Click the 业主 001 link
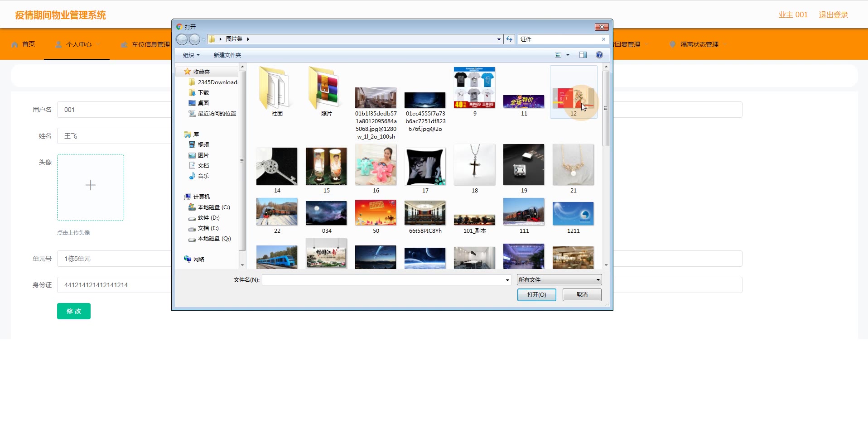Viewport: 868px width, 423px height. 793,14
